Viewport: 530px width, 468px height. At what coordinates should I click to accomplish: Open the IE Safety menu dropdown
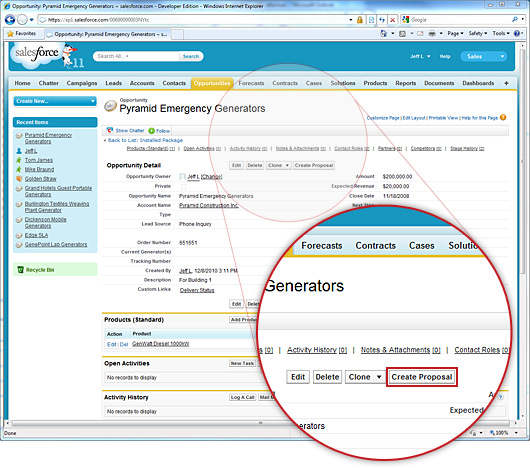(x=477, y=33)
